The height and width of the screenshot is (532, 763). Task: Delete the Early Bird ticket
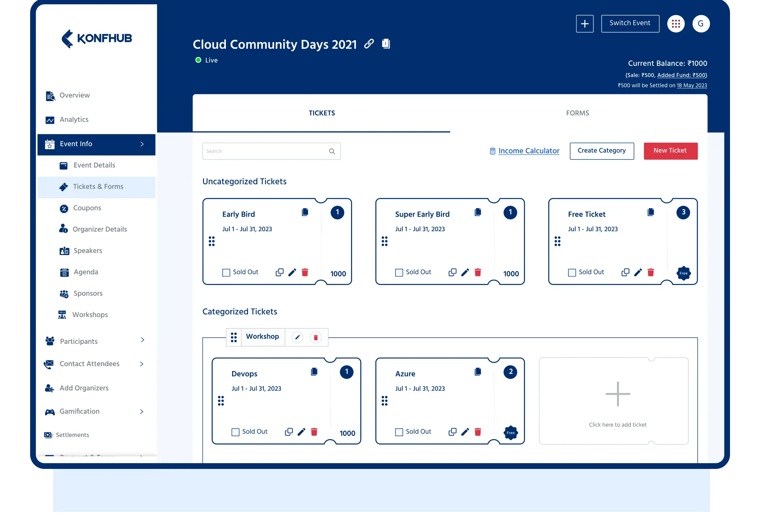pyautogui.click(x=305, y=272)
